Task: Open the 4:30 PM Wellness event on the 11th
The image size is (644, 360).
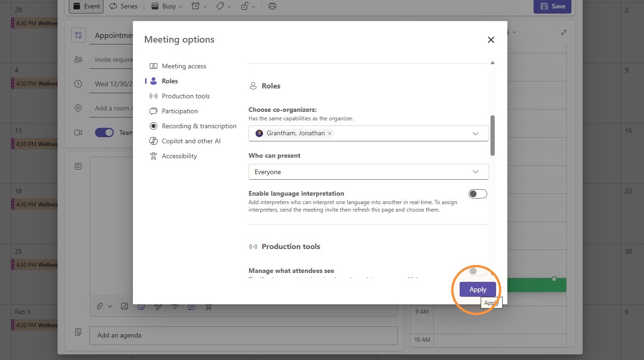Action: (35, 144)
